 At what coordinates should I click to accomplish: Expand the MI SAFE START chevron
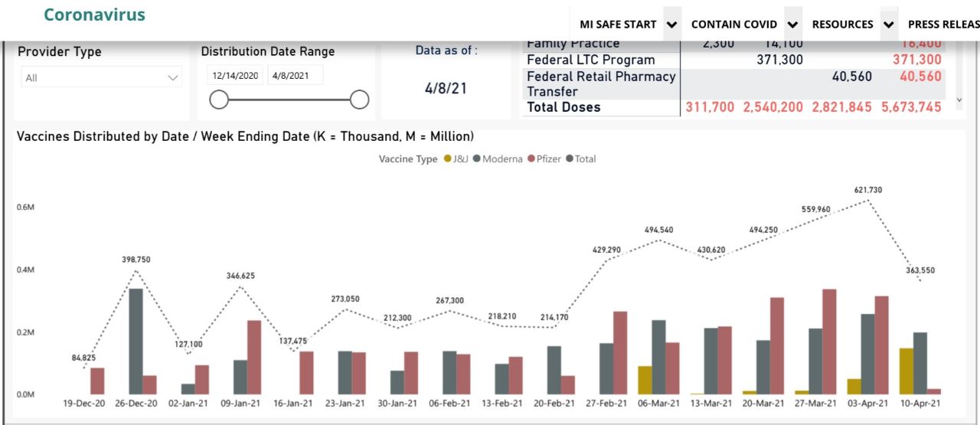point(672,25)
